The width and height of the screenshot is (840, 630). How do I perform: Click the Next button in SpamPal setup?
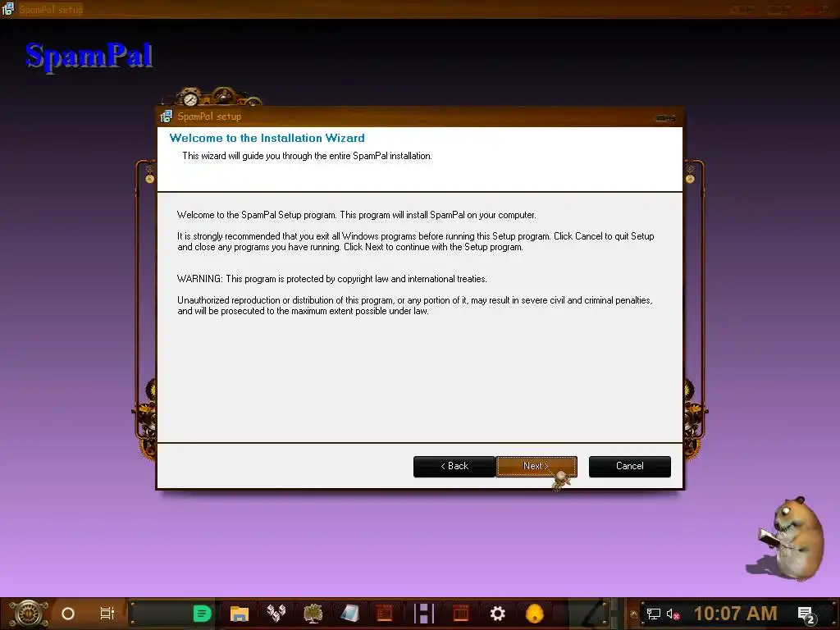536,466
